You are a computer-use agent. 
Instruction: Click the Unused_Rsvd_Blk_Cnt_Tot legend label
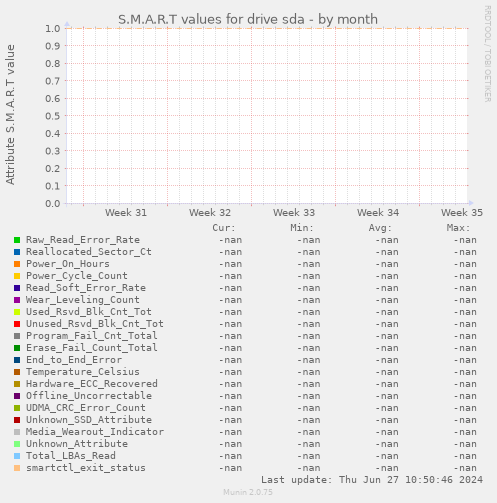click(95, 324)
